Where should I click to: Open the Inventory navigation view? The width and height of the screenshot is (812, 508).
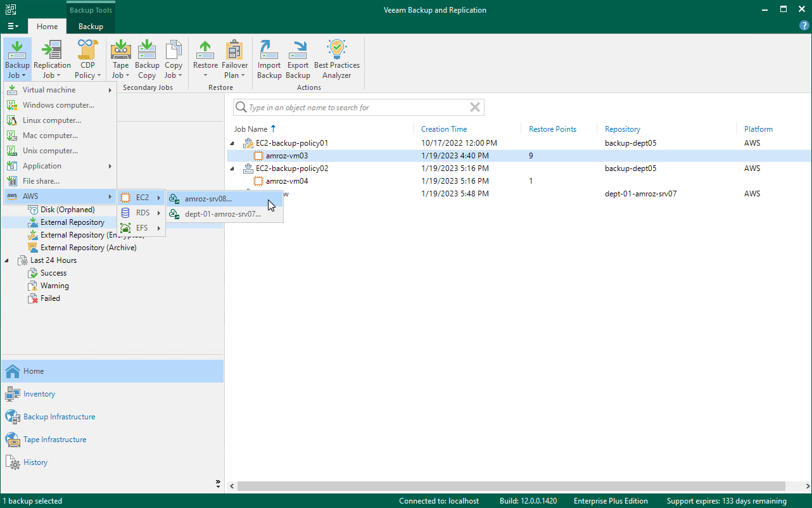[x=39, y=394]
